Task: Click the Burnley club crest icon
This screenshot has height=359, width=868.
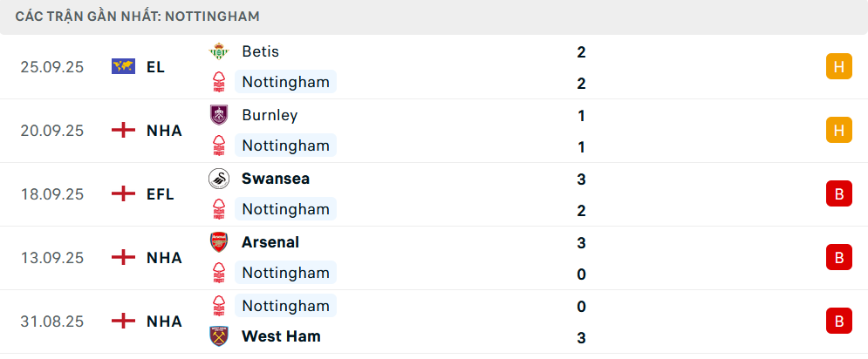Action: pos(218,115)
